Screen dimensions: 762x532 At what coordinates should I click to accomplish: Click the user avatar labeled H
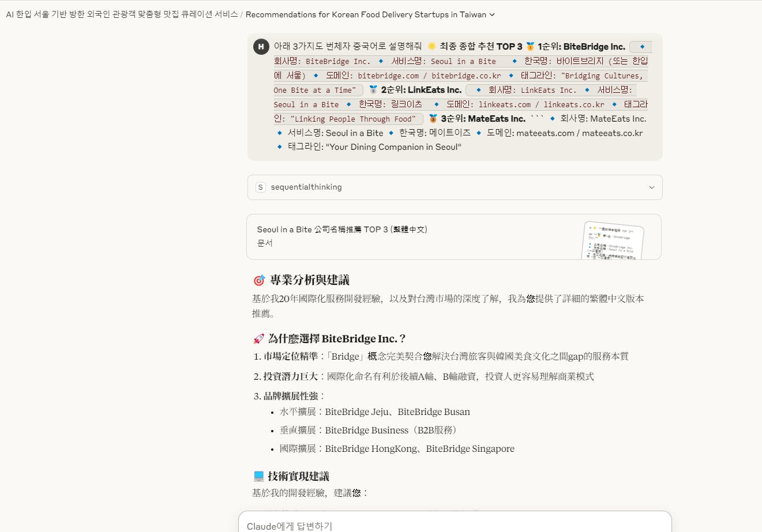click(261, 47)
